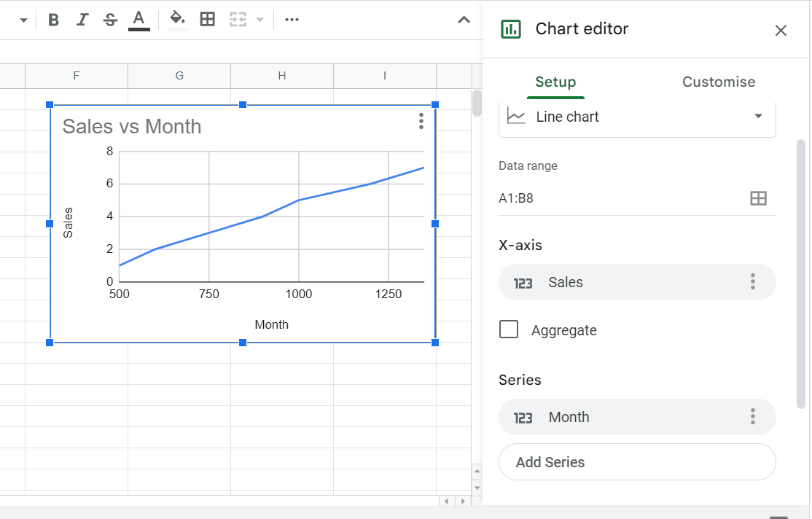Toggle bold formatting

pos(52,20)
